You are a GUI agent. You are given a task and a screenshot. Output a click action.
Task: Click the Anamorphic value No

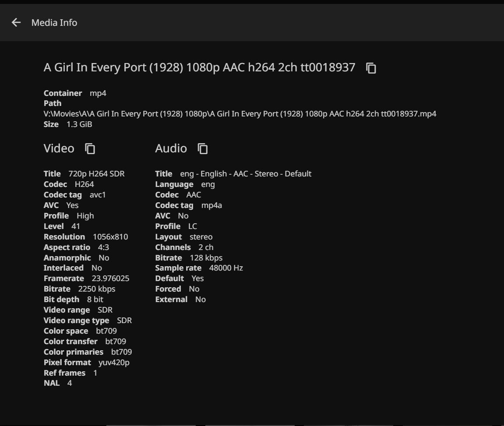pyautogui.click(x=104, y=258)
